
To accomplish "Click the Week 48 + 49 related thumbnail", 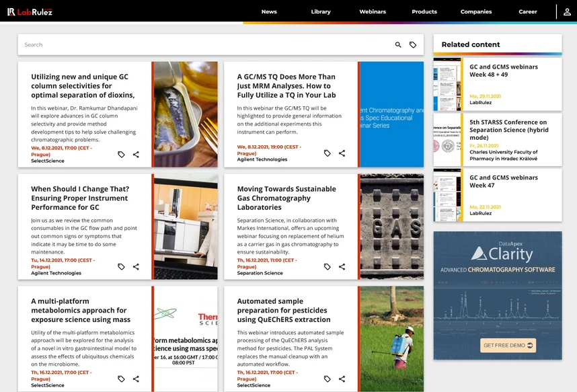I will pyautogui.click(x=447, y=84).
